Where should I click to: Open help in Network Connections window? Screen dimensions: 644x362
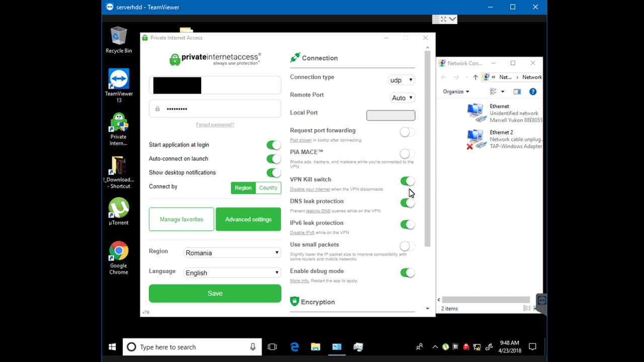coord(533,92)
